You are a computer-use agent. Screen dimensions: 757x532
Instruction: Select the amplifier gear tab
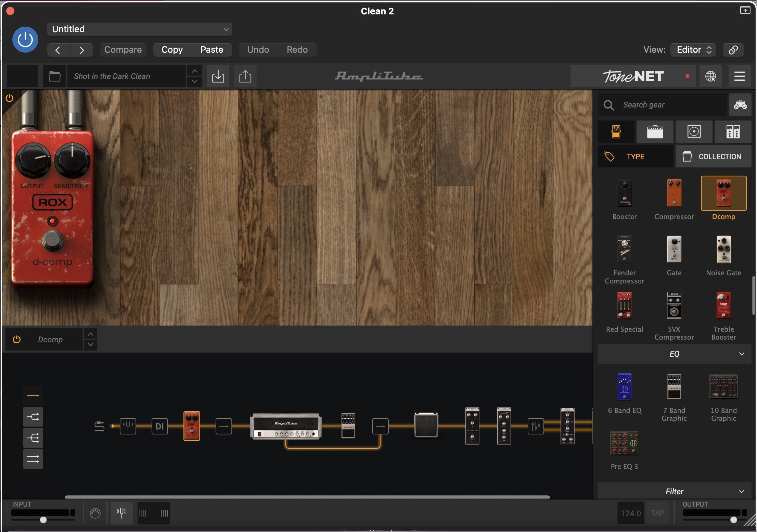point(655,132)
